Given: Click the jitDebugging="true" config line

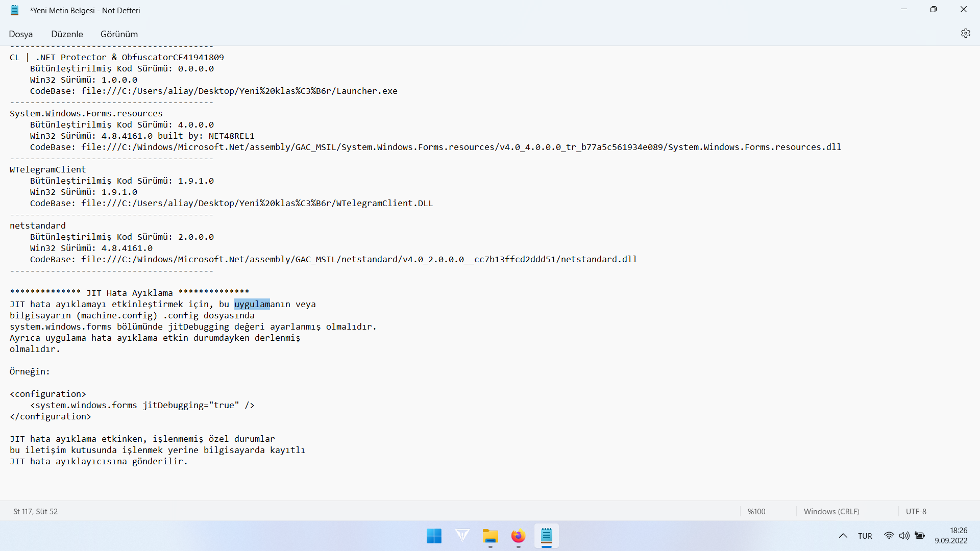Looking at the screenshot, I should (x=142, y=405).
